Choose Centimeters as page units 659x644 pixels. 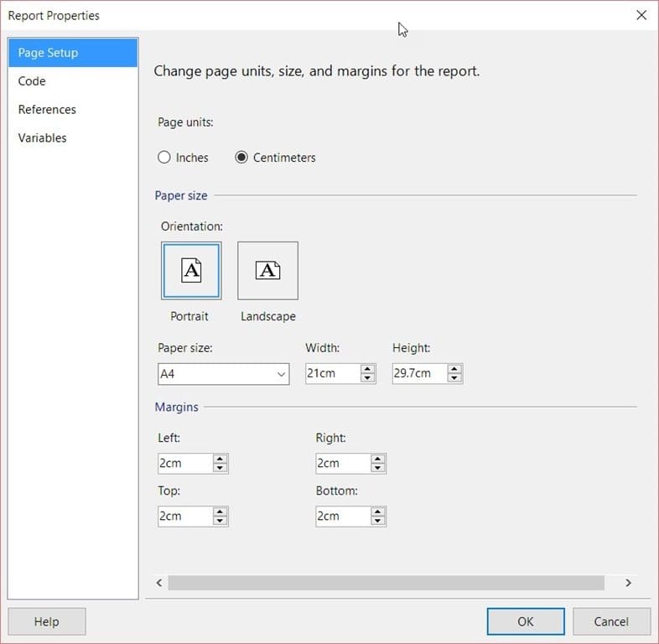coord(241,157)
